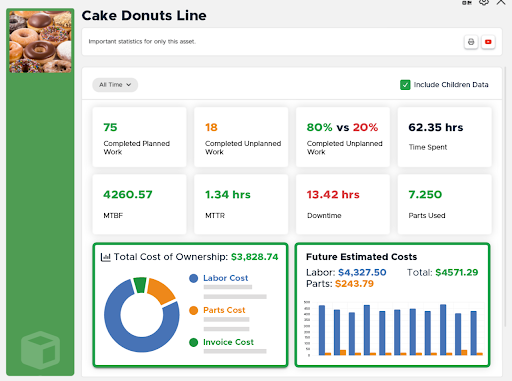Screen dimensions: 512x381
Task: Click the 80% vs 20% comparison card
Action: [x=343, y=137]
